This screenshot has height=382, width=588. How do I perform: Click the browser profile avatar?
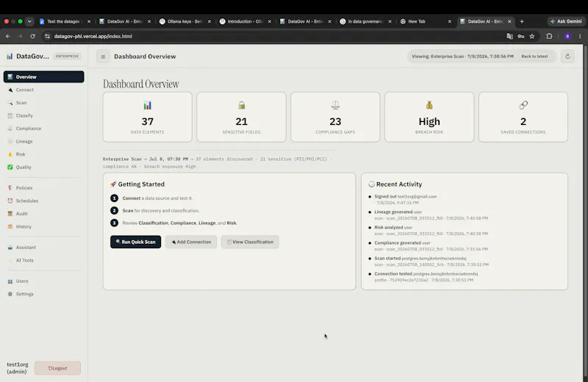tap(567, 36)
